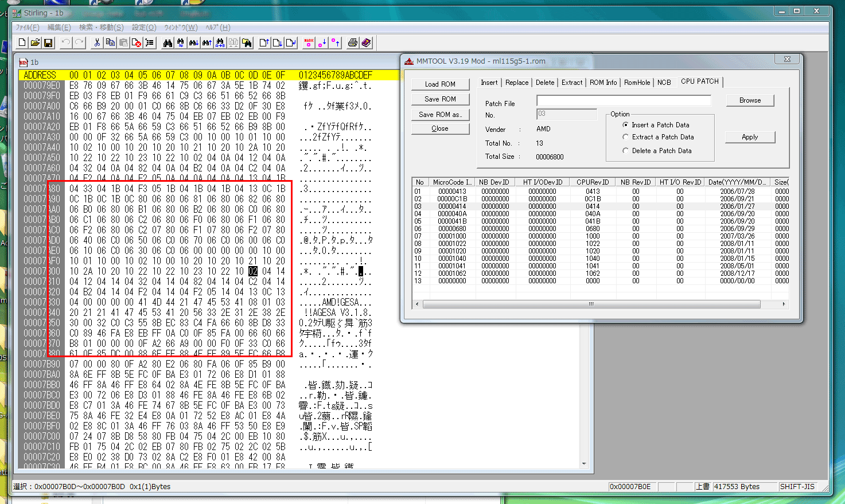Jump to file end icon
This screenshot has height=504, width=845.
[278, 42]
